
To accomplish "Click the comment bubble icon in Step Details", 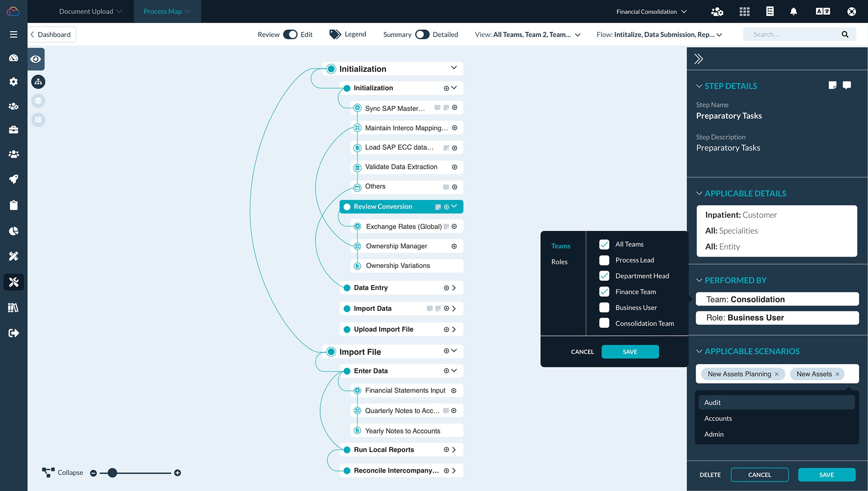I will point(847,85).
